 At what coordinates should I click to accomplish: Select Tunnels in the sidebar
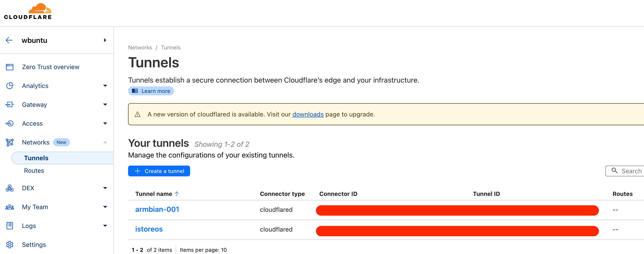pos(36,158)
